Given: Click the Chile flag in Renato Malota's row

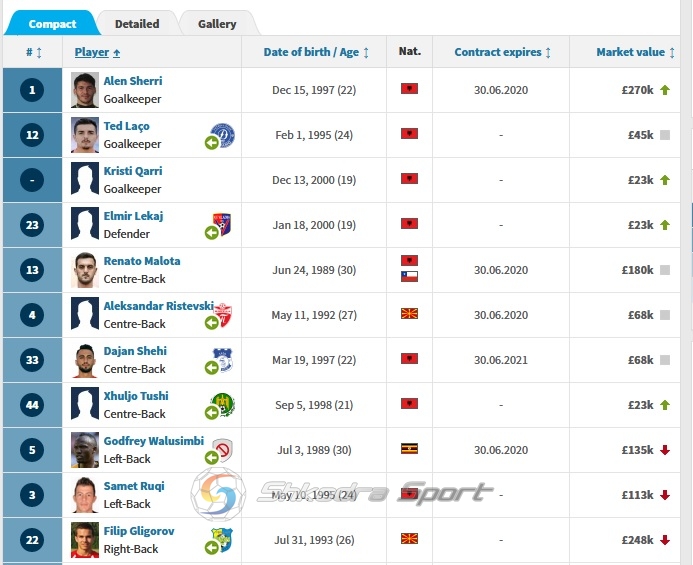Looking at the screenshot, I should (x=409, y=277).
